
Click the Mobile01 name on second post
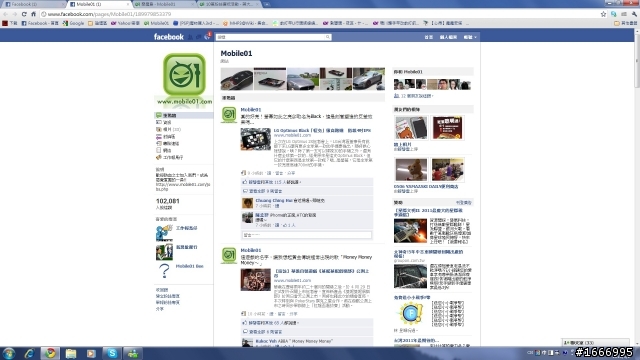point(251,250)
